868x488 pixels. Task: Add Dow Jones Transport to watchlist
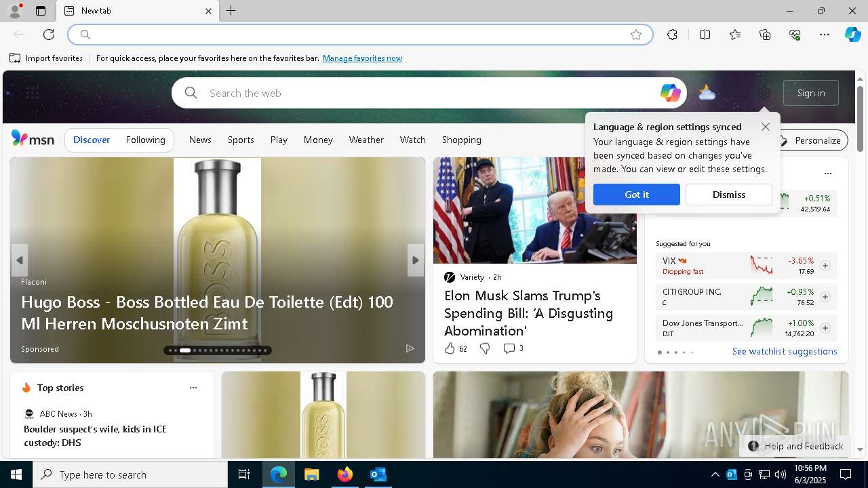825,328
